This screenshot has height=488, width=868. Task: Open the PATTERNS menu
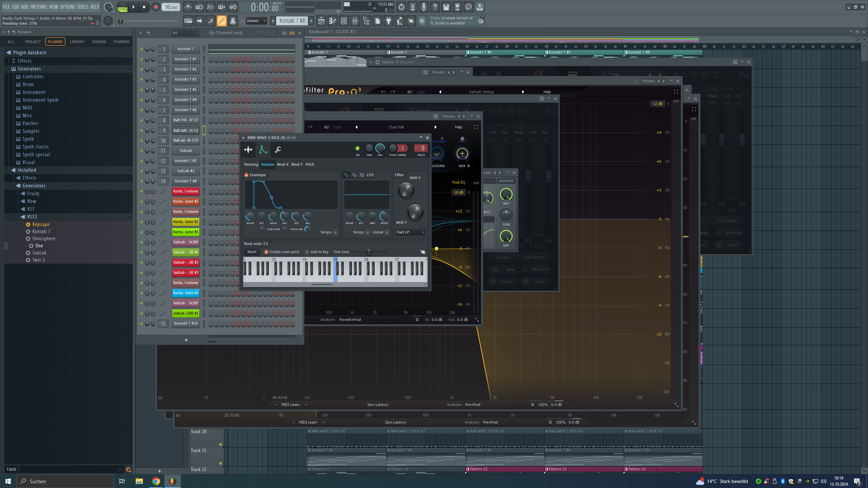[39, 7]
